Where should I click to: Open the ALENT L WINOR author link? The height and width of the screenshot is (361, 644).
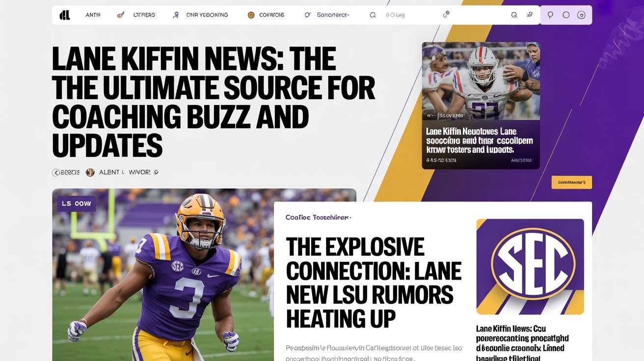pyautogui.click(x=129, y=172)
